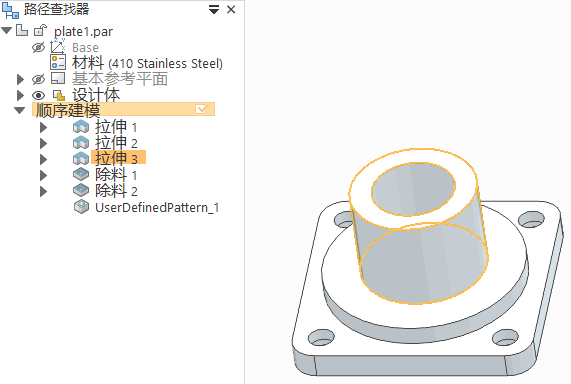Click the yellow design body icon
Image resolution: width=571 pixels, height=384 pixels.
click(x=59, y=95)
